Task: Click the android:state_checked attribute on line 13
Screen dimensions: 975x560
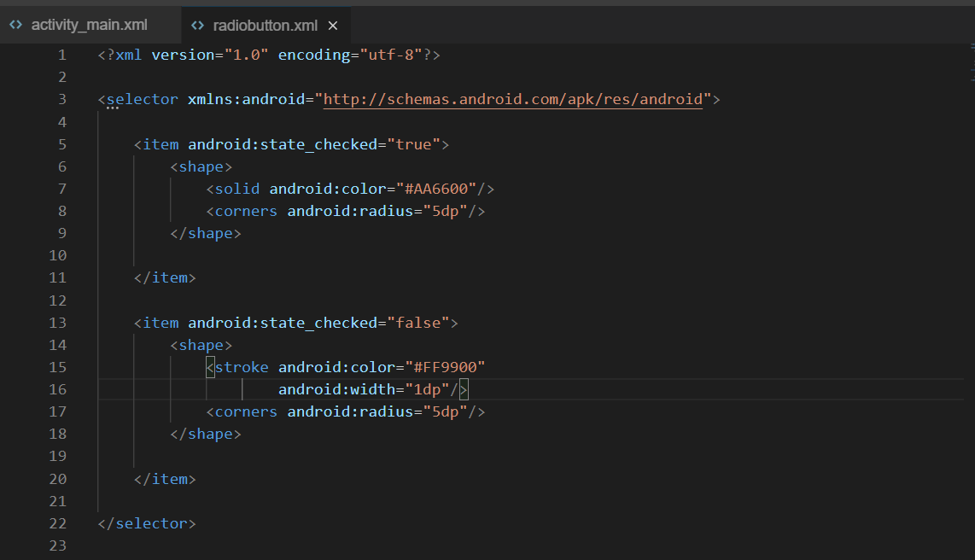Action: tap(283, 323)
